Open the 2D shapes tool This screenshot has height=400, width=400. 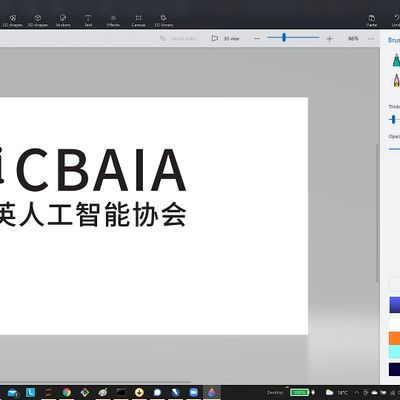13,21
